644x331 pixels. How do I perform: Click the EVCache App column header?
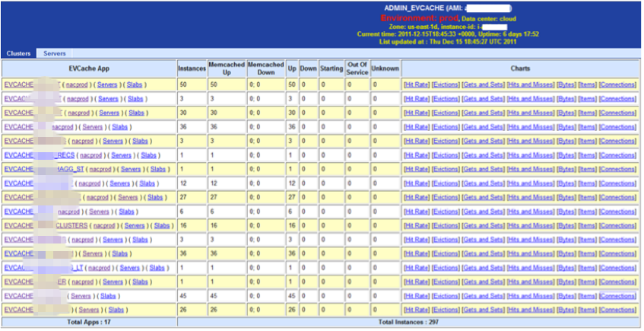[x=89, y=68]
